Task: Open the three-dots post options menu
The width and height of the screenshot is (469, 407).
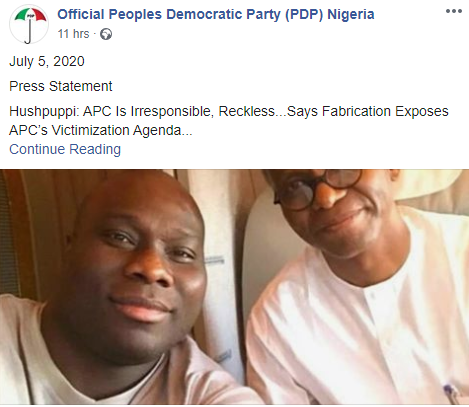Action: [454, 11]
